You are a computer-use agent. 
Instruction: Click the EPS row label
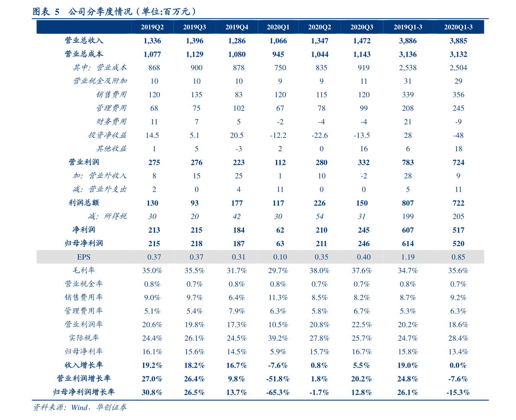tap(84, 257)
